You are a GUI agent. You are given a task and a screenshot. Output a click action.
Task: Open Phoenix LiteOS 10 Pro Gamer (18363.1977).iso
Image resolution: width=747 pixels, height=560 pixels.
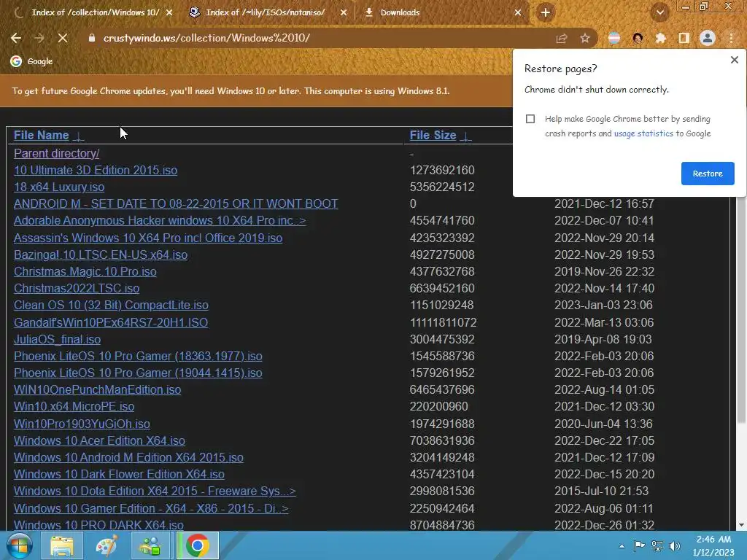(138, 356)
